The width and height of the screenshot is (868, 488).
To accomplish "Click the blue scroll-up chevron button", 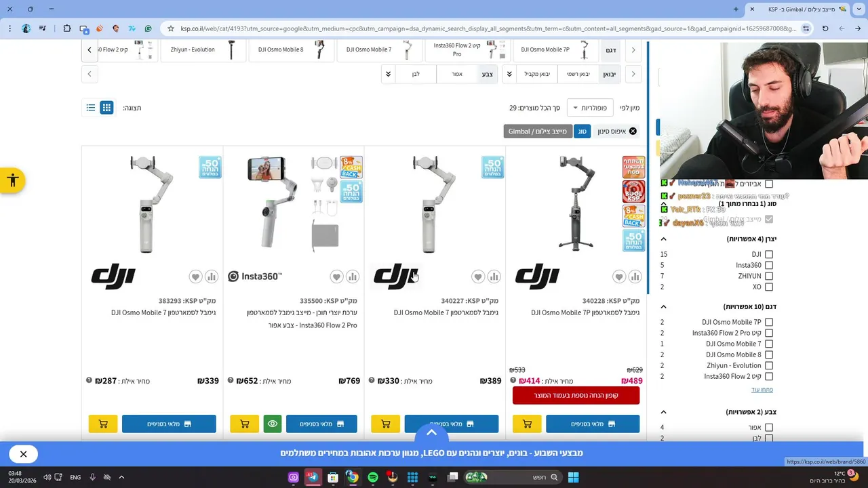I will pyautogui.click(x=431, y=432).
